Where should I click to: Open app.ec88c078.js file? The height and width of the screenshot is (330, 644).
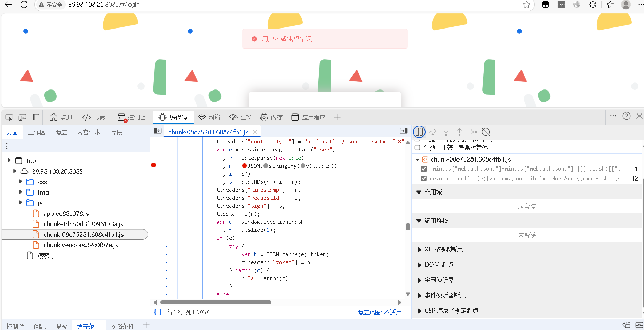pyautogui.click(x=66, y=213)
